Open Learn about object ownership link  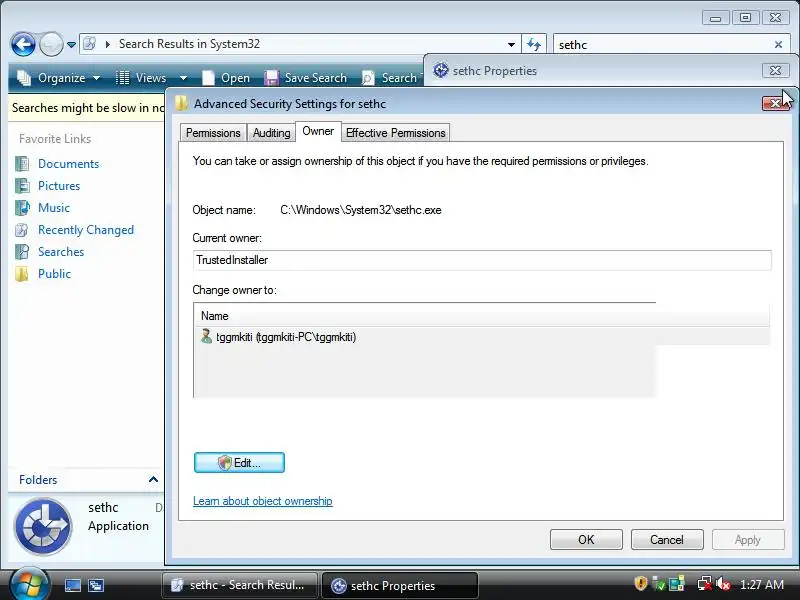point(263,501)
